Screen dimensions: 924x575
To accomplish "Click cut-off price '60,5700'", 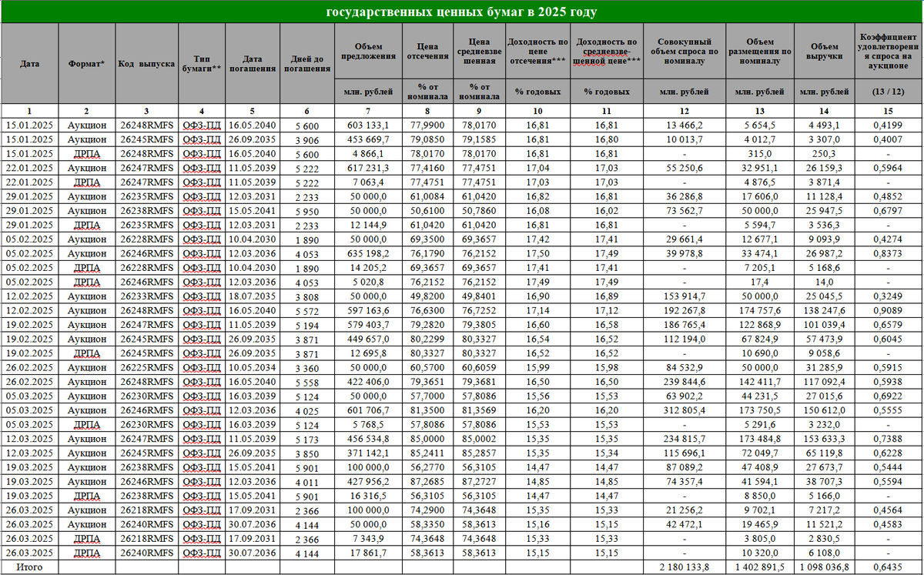I will click(427, 368).
